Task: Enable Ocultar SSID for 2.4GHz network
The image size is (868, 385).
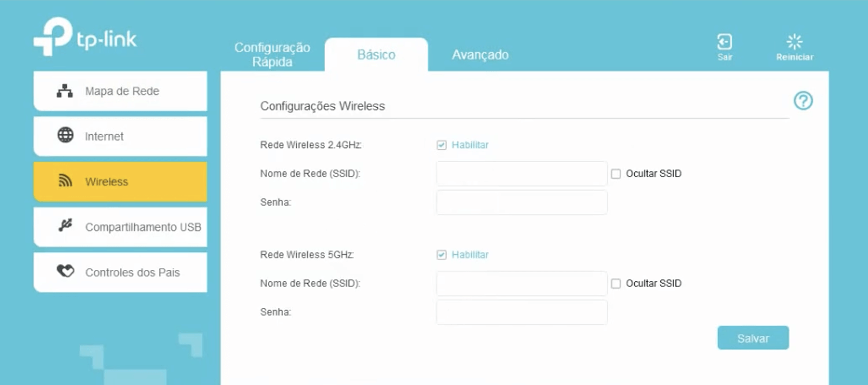Action: pyautogui.click(x=616, y=174)
